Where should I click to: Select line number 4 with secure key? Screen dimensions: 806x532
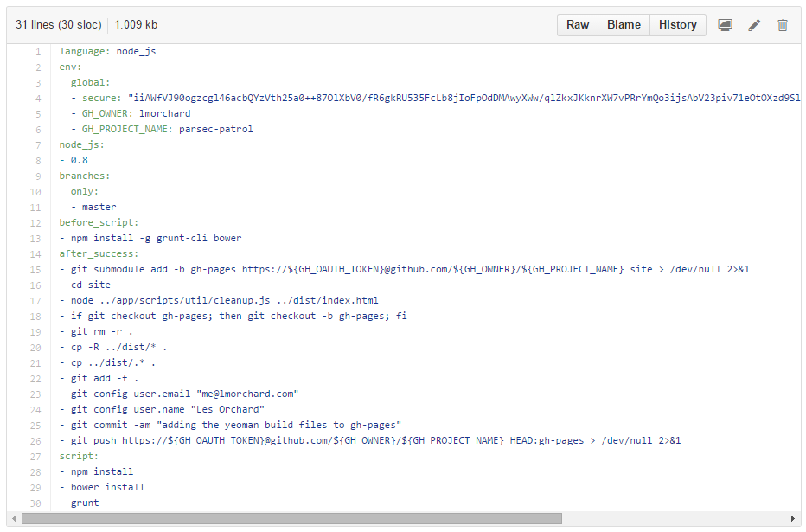tap(37, 99)
